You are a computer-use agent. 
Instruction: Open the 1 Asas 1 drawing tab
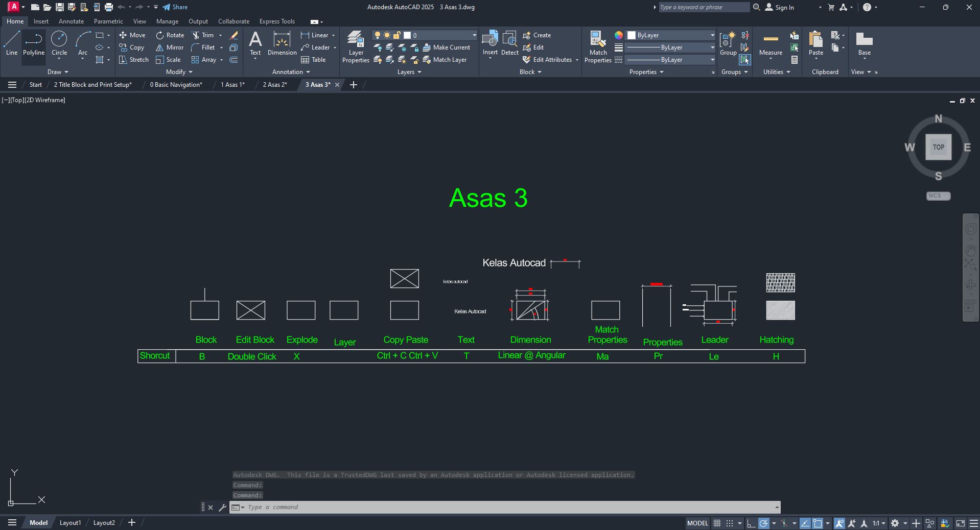pos(232,85)
